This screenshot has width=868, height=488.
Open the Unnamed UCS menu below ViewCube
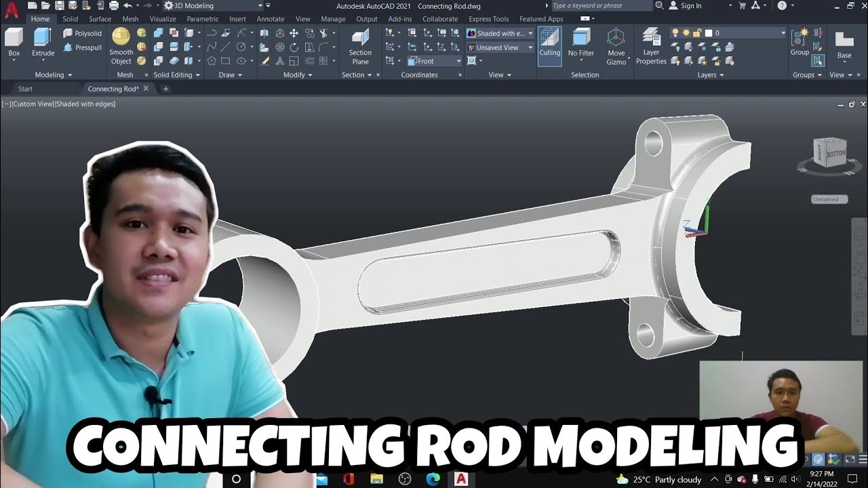coord(829,199)
